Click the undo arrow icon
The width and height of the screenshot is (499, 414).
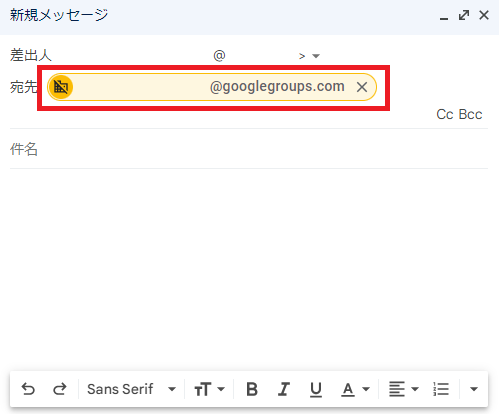click(x=28, y=389)
